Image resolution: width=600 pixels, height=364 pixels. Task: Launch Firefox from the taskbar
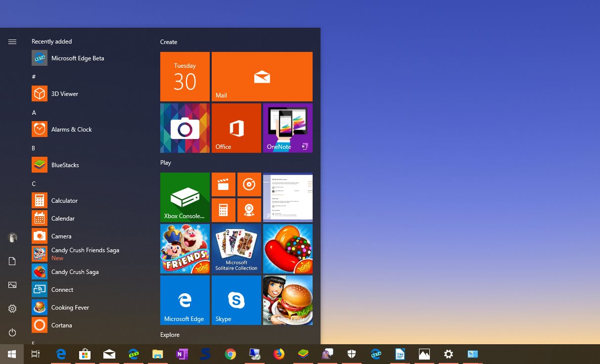click(279, 354)
